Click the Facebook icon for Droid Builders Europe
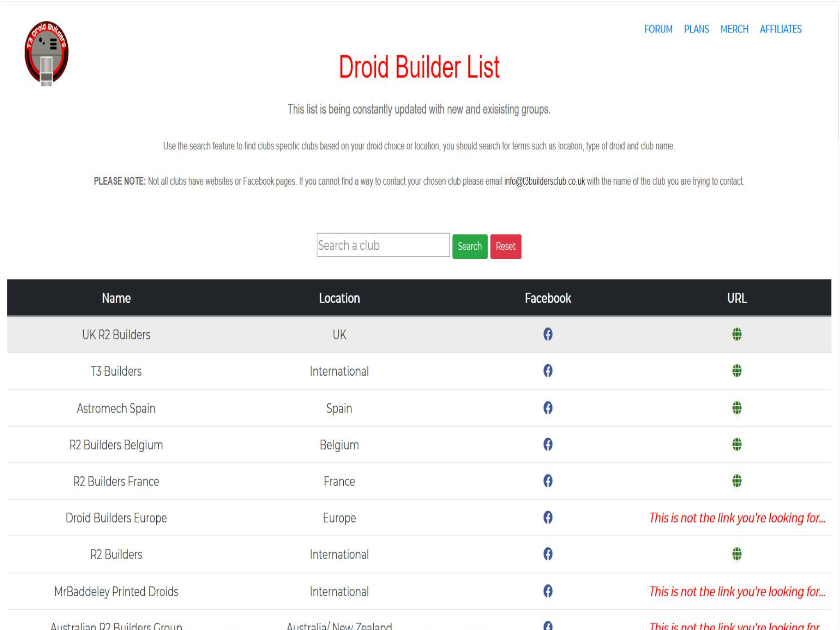840x630 pixels. 548,518
